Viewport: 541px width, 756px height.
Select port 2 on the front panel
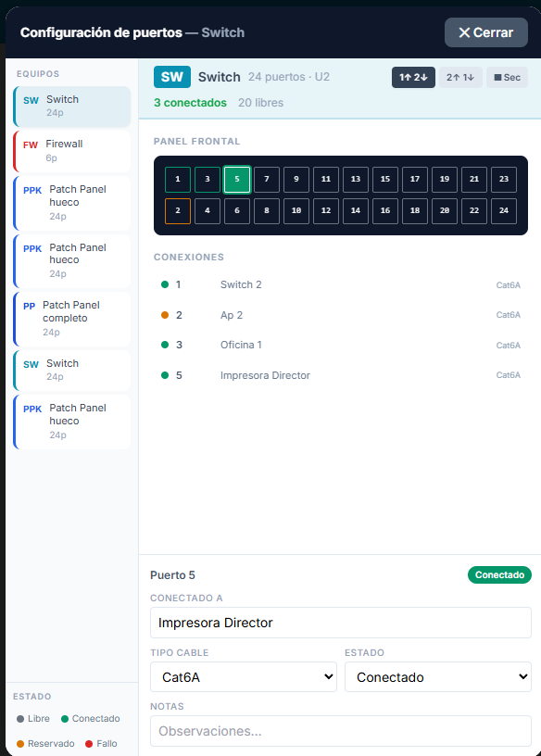tap(178, 211)
